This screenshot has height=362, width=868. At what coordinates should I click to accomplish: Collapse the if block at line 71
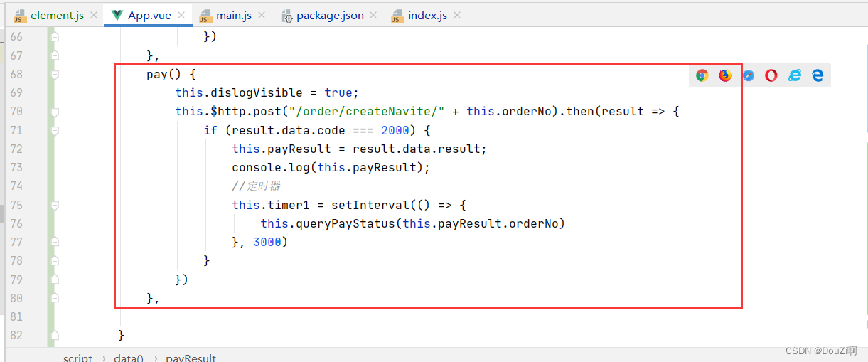[55, 130]
